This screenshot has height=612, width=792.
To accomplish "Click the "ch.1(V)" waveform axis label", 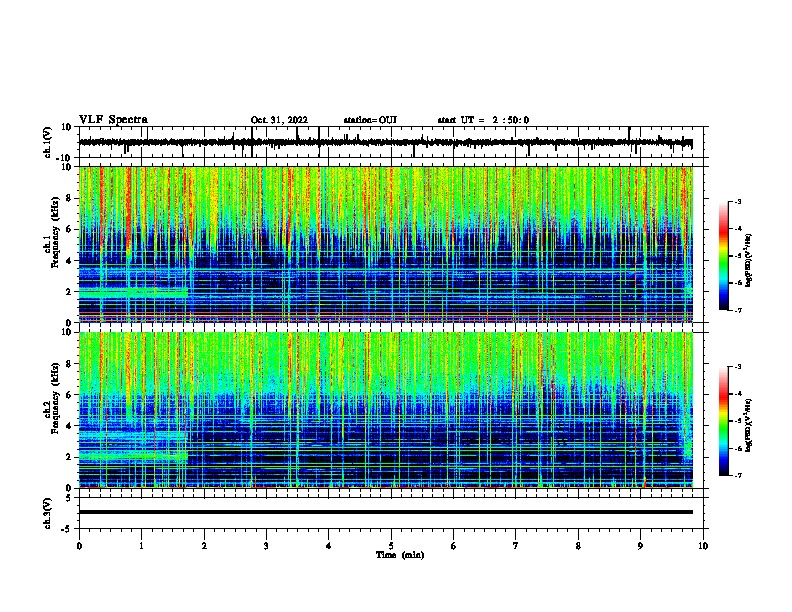I will pos(48,142).
